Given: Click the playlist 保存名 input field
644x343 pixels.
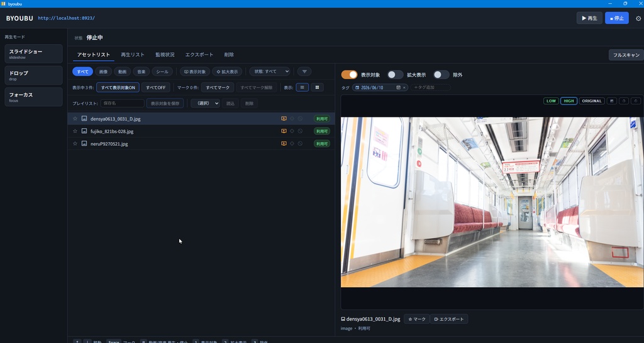Looking at the screenshot, I should tap(123, 104).
